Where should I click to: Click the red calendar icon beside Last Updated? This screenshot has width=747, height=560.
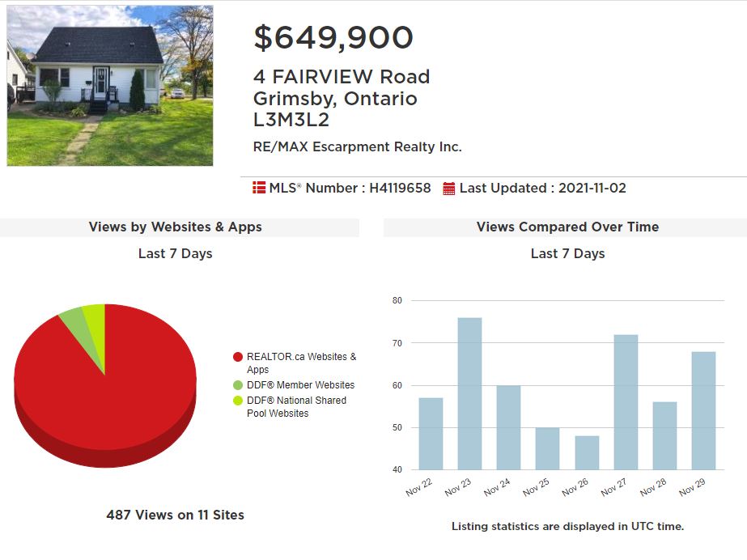click(449, 189)
